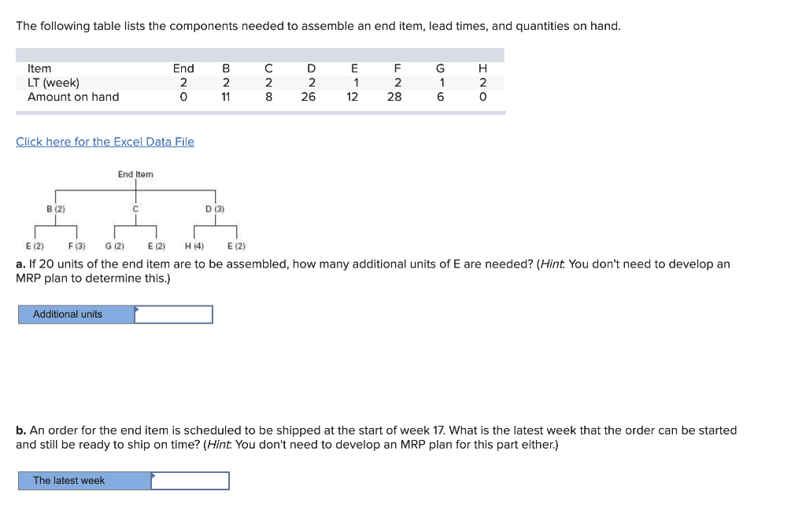
Task: Click the B (2) component node
Action: (55, 209)
